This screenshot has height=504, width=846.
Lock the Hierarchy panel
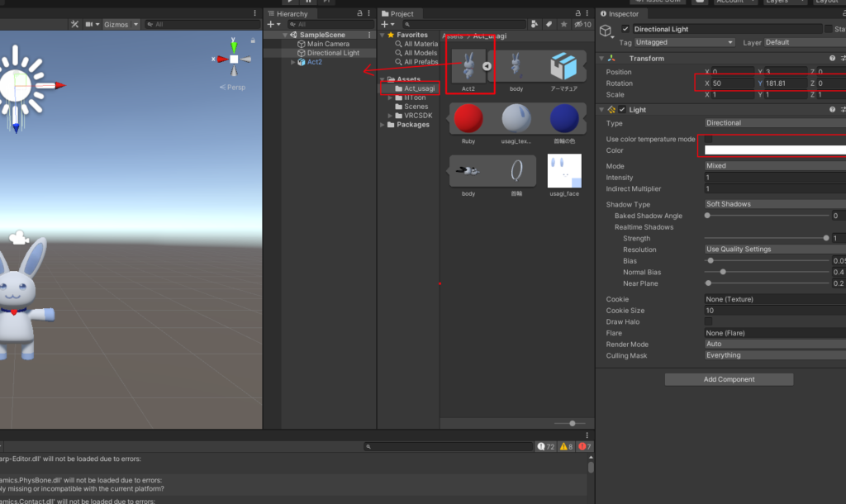click(x=360, y=13)
